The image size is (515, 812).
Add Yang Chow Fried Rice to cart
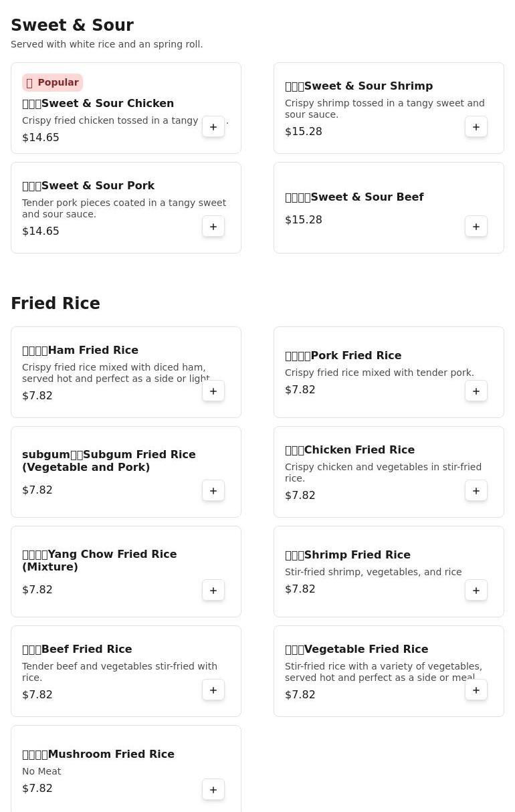213,591
